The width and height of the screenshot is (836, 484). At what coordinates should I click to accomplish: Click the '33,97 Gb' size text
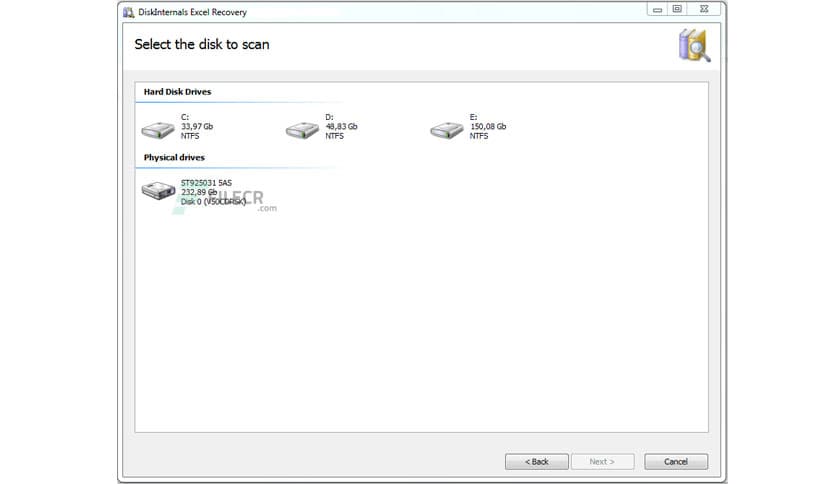pyautogui.click(x=197, y=126)
